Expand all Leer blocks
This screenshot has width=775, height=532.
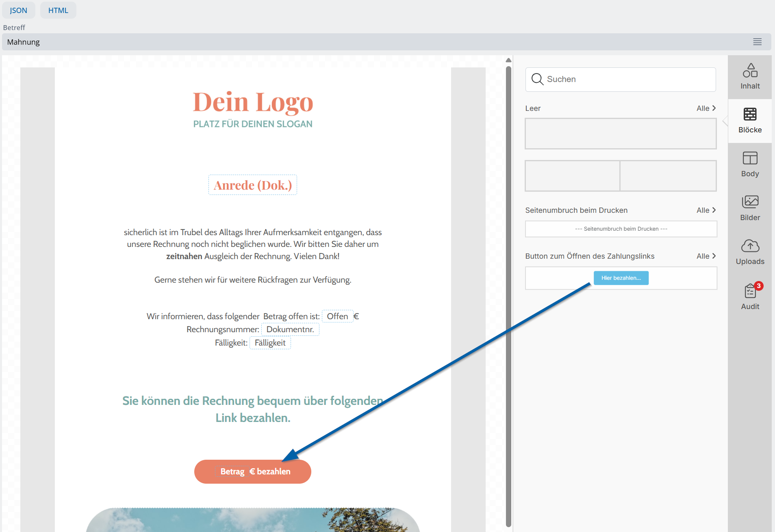(706, 108)
